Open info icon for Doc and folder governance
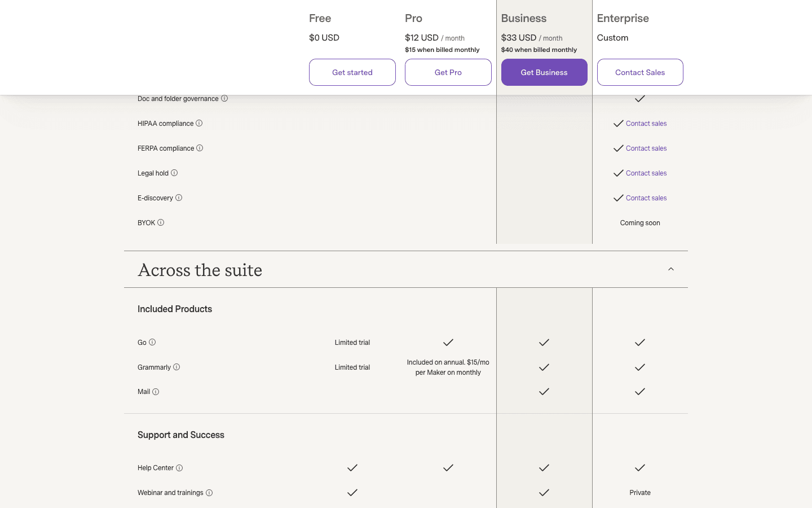Viewport: 812px width, 508px height. click(224, 98)
